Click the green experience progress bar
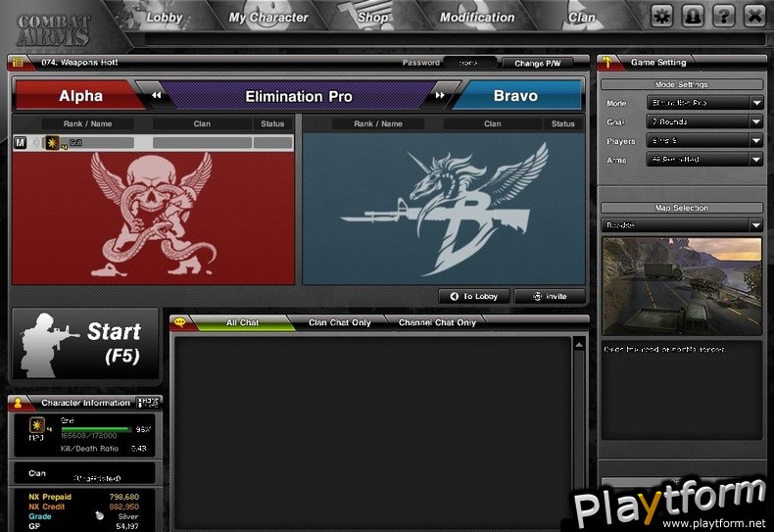774x532 pixels. [96, 429]
